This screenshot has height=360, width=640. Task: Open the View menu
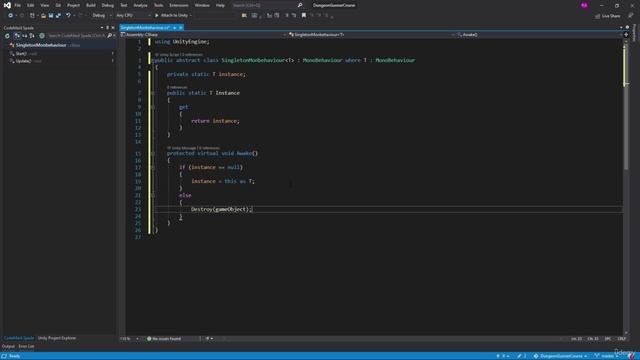(44, 5)
